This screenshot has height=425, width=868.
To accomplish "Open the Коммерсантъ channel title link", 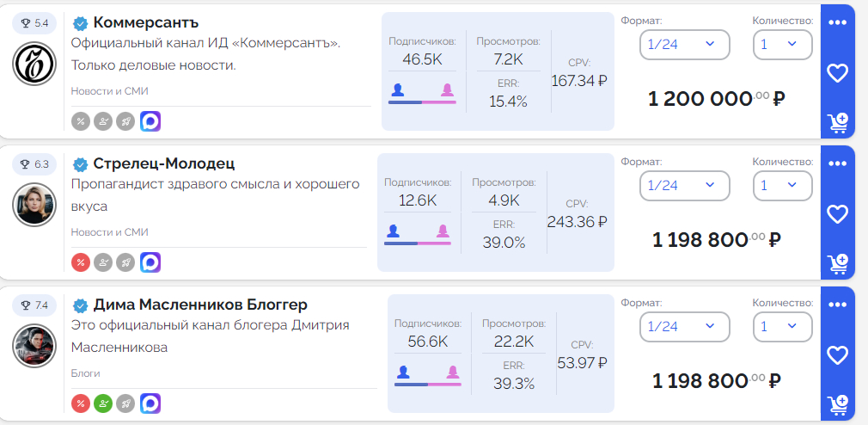I will tap(145, 22).
